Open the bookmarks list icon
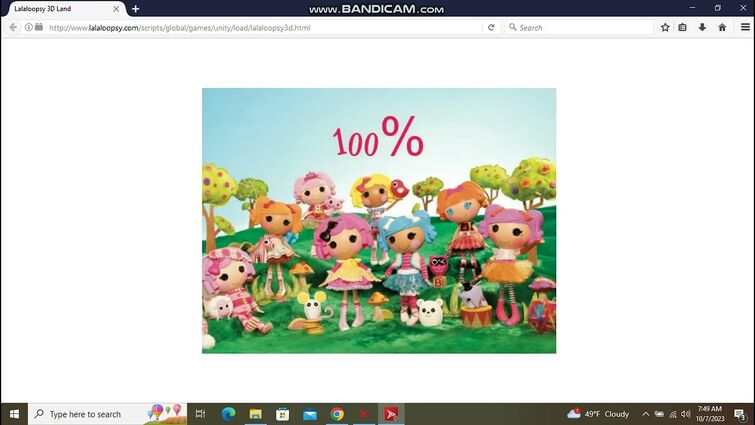Screen dimensions: 755x425 (682, 27)
